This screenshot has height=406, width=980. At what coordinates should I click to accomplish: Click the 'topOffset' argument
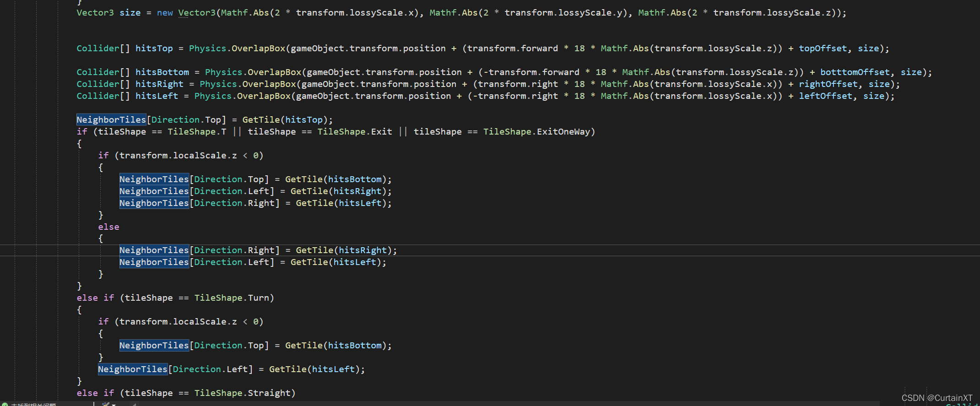coord(823,49)
